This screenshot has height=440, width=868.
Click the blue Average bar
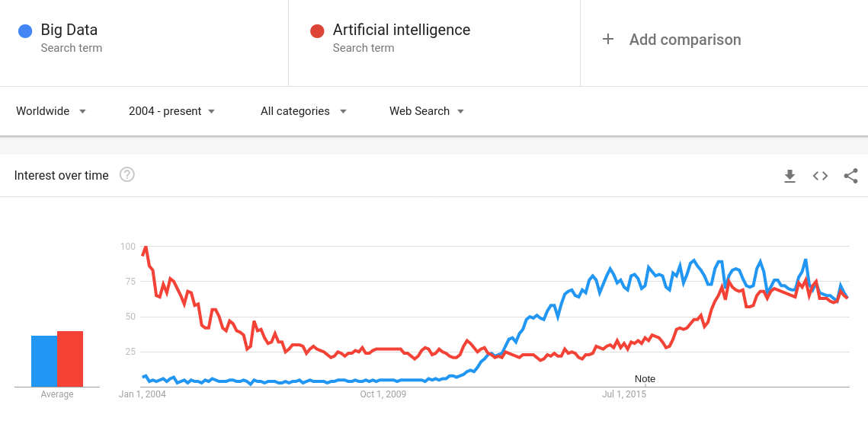click(44, 361)
